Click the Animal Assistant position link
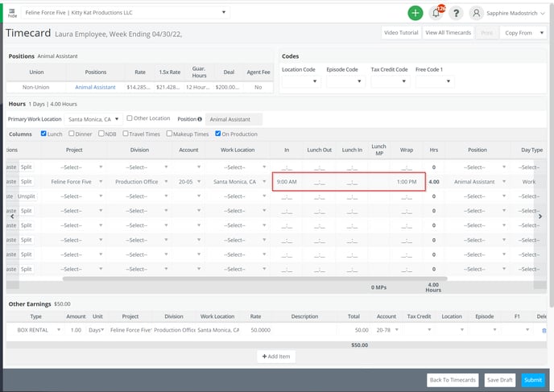The height and width of the screenshot is (392, 554). 95,87
